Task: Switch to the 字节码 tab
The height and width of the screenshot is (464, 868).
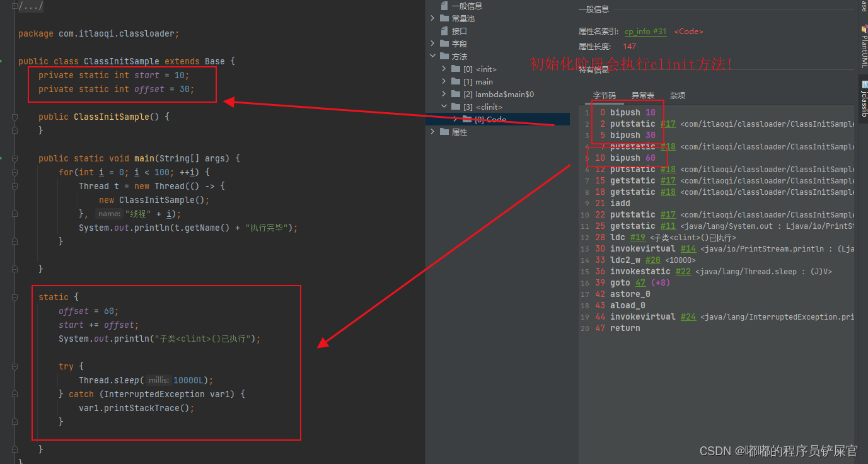Action: click(604, 95)
